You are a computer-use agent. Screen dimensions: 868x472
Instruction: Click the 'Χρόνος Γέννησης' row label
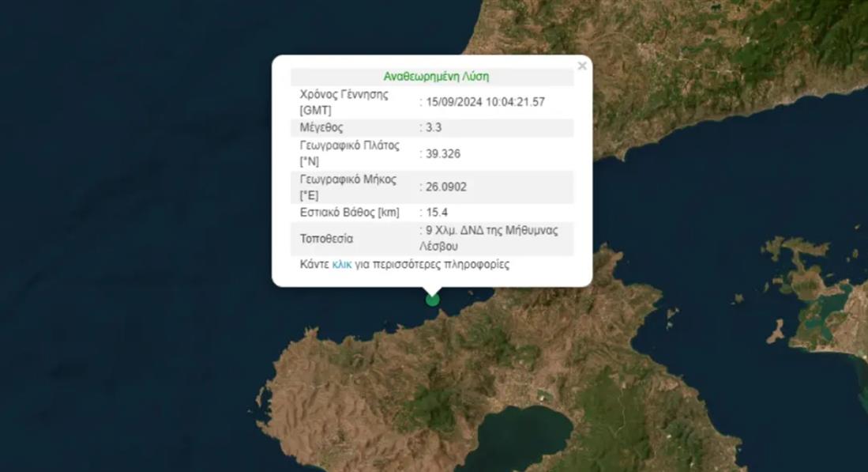[x=344, y=94]
